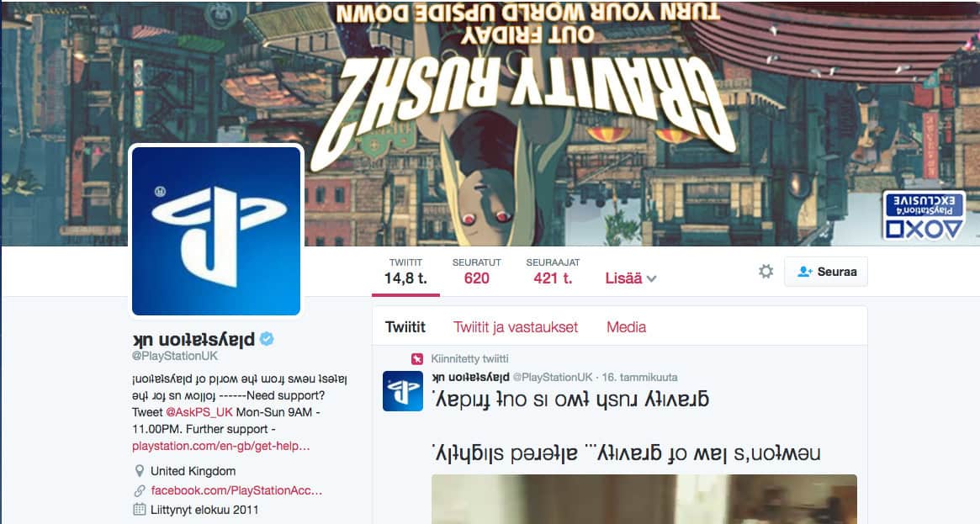The height and width of the screenshot is (524, 980).
Task: View the Seuraajat 421 t. followers count
Action: (x=553, y=272)
